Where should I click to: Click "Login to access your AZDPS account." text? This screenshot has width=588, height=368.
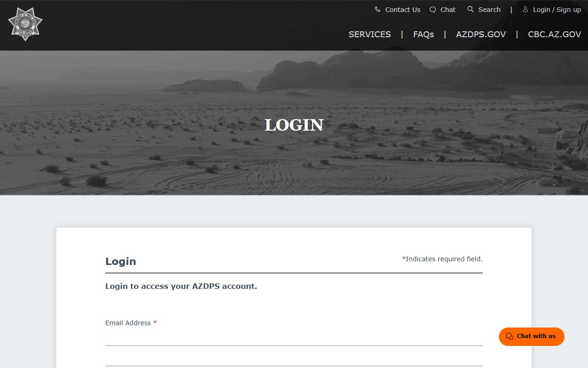click(181, 286)
